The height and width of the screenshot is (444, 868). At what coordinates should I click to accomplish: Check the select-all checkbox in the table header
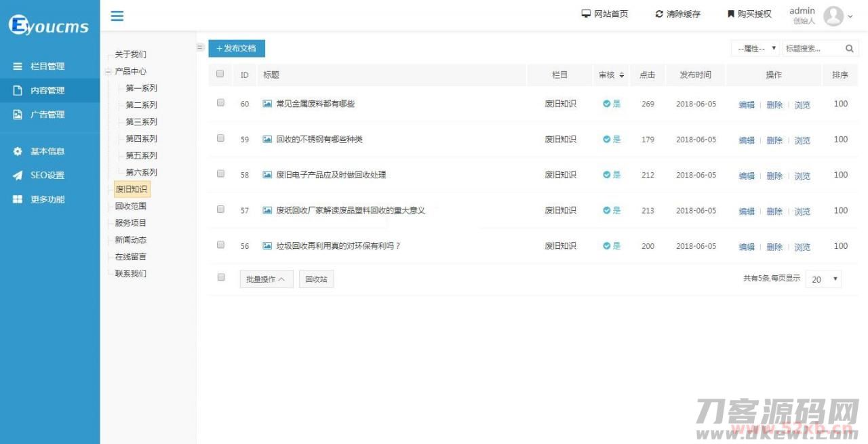pyautogui.click(x=220, y=75)
